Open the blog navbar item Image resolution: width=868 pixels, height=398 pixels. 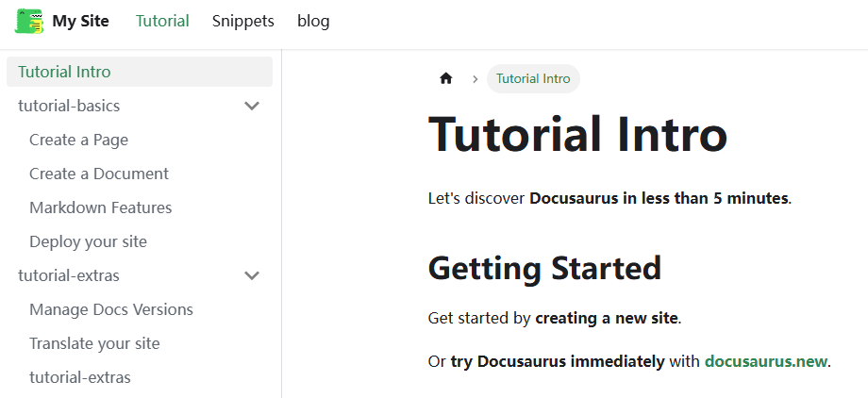pyautogui.click(x=313, y=21)
